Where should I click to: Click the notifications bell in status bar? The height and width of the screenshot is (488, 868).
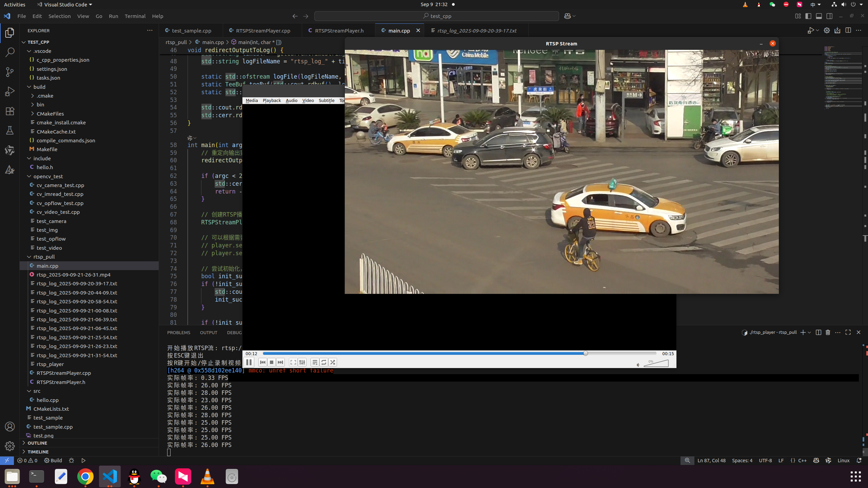click(x=859, y=460)
